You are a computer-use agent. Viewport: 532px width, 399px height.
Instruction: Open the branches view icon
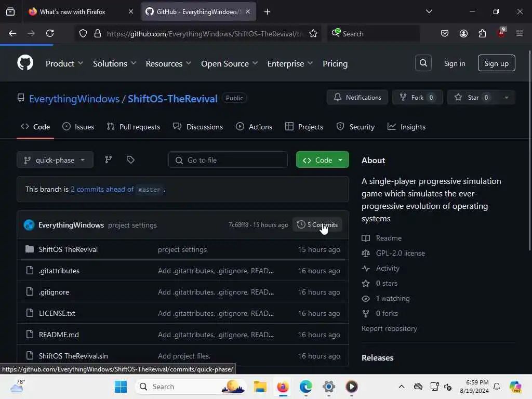click(109, 159)
